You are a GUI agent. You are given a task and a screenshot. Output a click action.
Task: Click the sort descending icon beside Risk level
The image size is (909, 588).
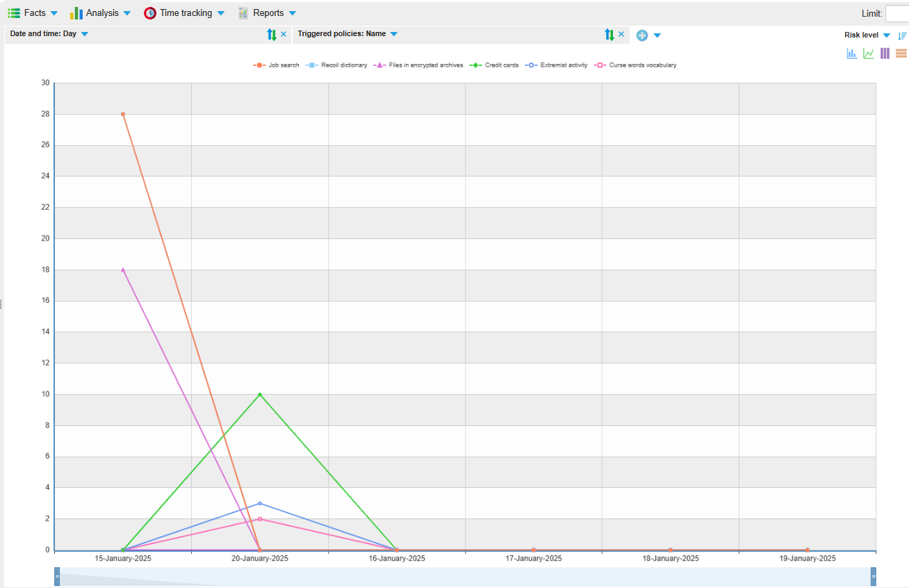[902, 35]
